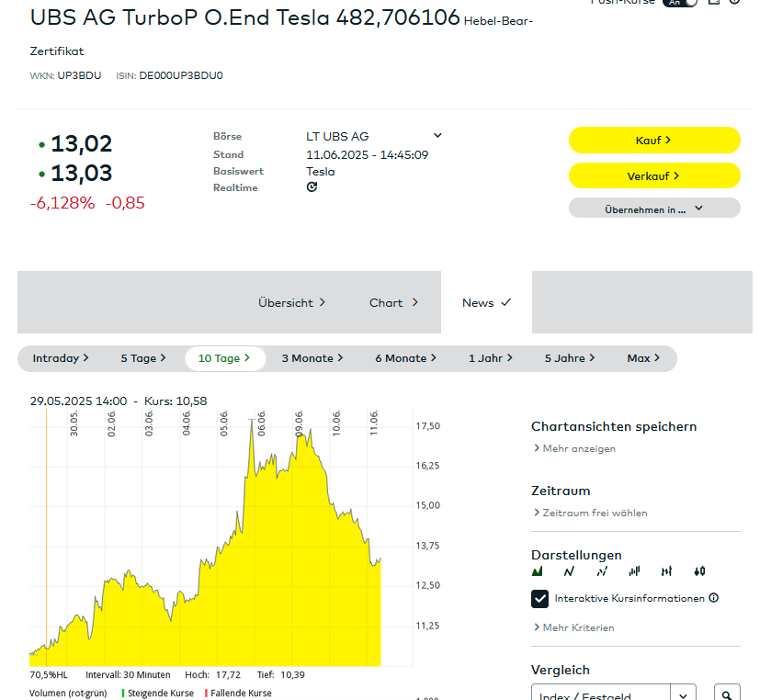The height and width of the screenshot is (700, 771).
Task: Click the 06.06. date label on chart
Action: tap(261, 423)
